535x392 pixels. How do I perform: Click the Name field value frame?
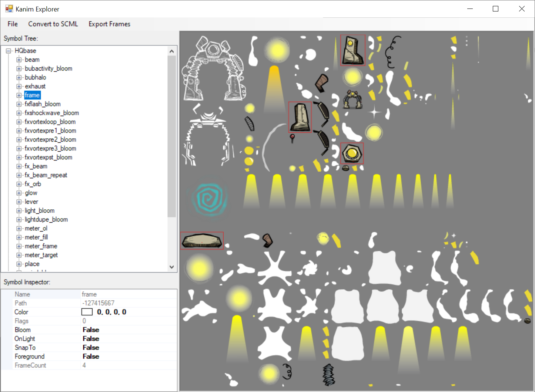[x=89, y=294]
